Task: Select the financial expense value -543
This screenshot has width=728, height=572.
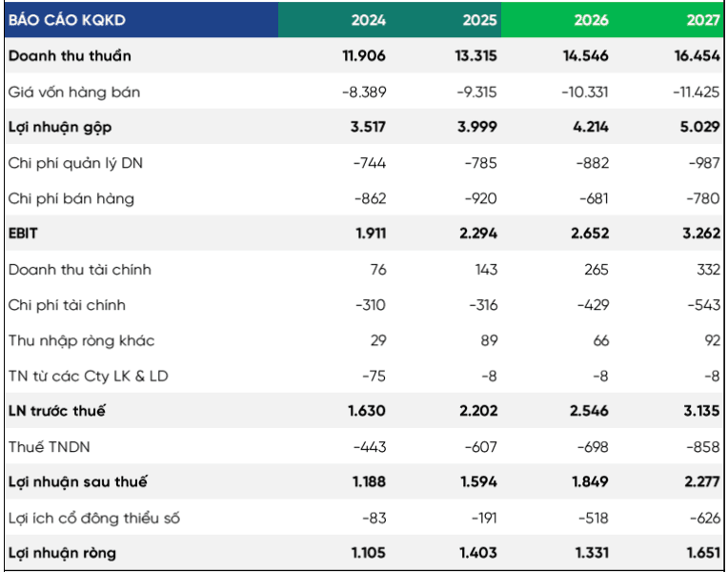Action: click(704, 305)
